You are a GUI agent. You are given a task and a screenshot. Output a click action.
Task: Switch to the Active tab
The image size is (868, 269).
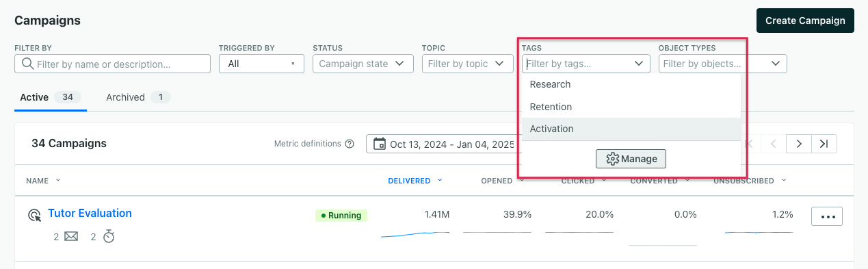coord(51,97)
